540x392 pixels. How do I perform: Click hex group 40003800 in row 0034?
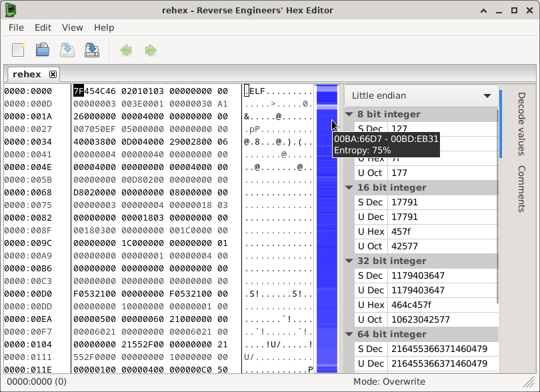click(95, 141)
